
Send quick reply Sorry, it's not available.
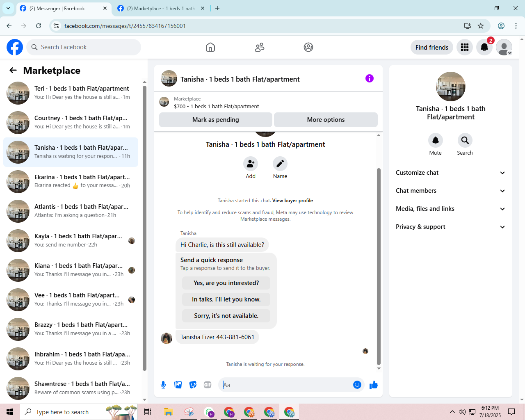(x=226, y=316)
